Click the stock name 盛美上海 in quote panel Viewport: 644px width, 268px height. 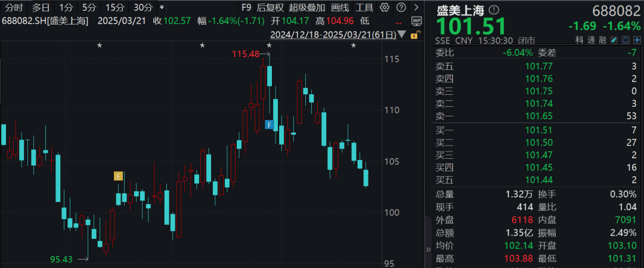[x=462, y=10]
